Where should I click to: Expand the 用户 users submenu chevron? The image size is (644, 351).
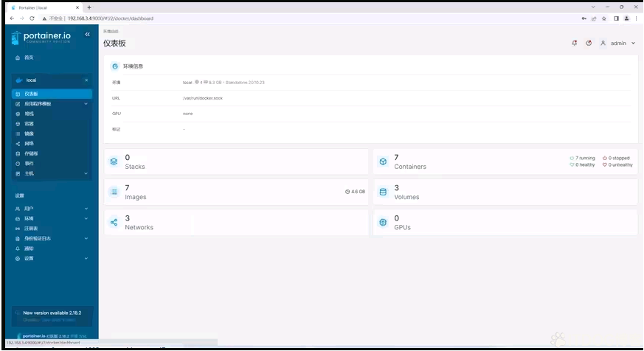[86, 209]
